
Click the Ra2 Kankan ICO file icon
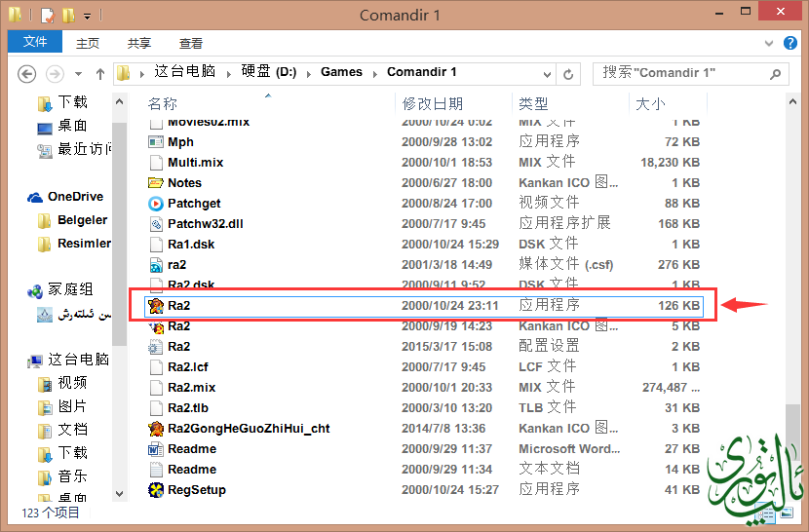tap(156, 326)
